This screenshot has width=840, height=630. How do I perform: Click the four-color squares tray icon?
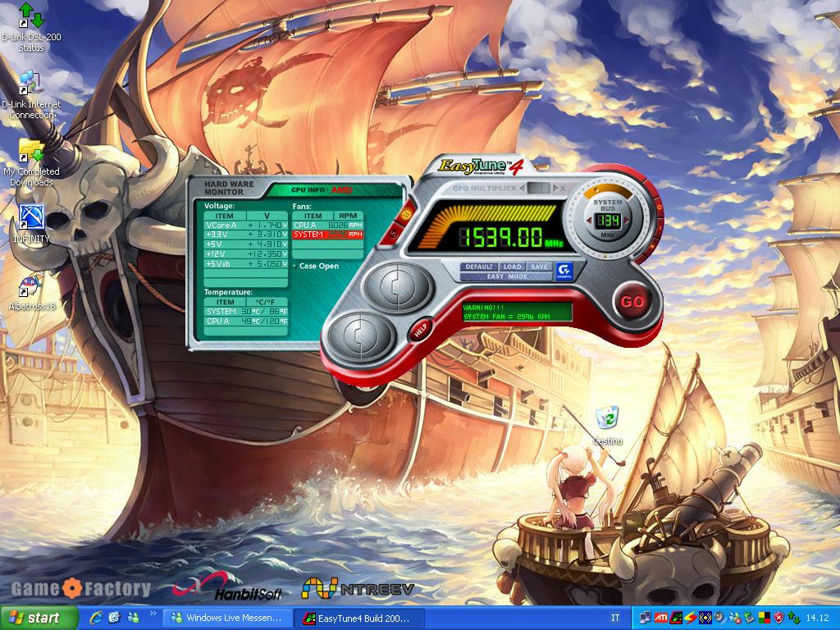click(x=765, y=618)
